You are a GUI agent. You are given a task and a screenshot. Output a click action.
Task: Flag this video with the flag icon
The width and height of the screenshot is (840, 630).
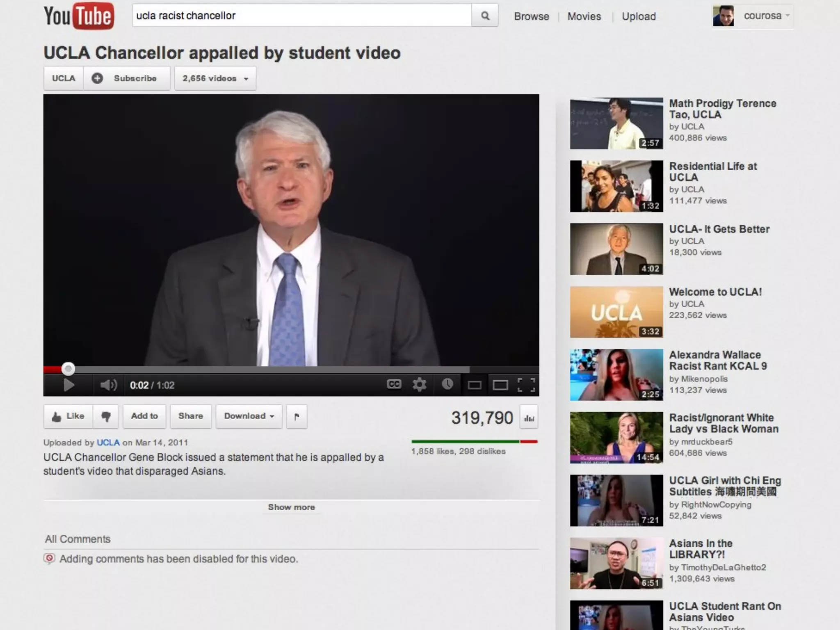(x=297, y=416)
